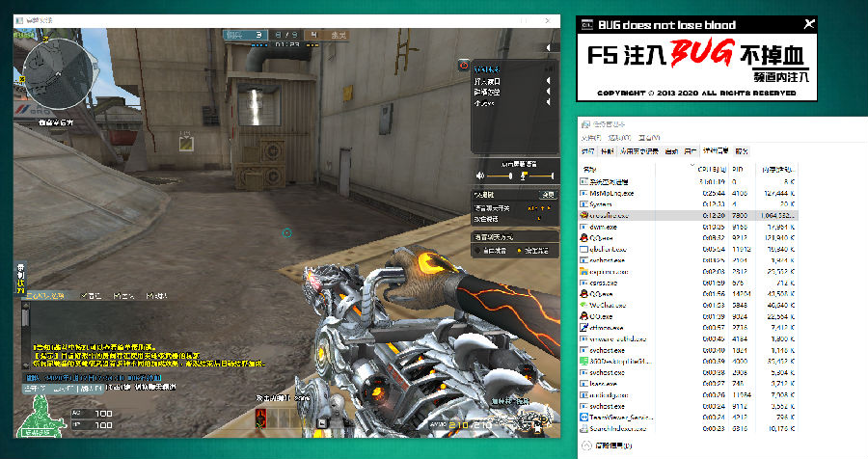Select svchost.exe row with PID 2908
Viewport: 868px width, 459px height.
(x=688, y=372)
